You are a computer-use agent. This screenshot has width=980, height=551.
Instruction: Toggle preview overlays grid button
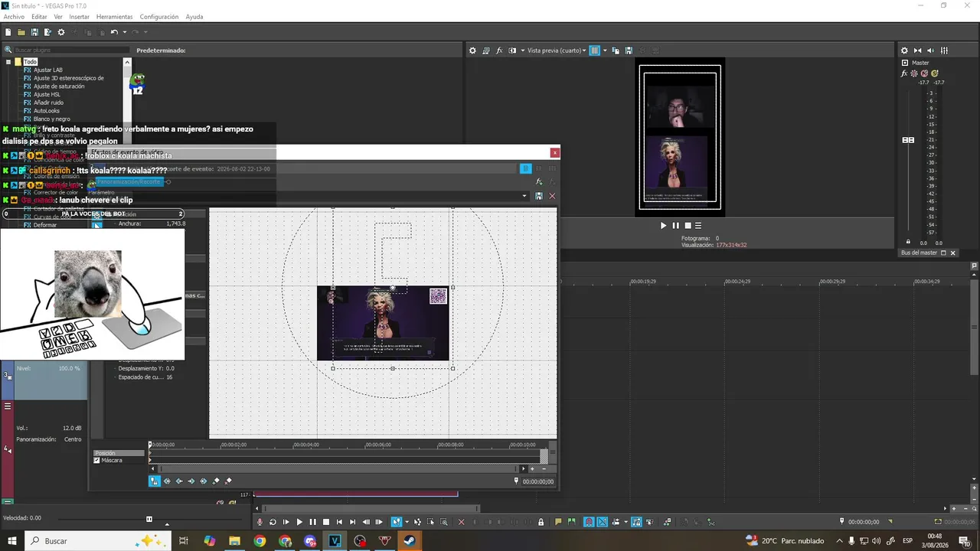click(x=594, y=51)
